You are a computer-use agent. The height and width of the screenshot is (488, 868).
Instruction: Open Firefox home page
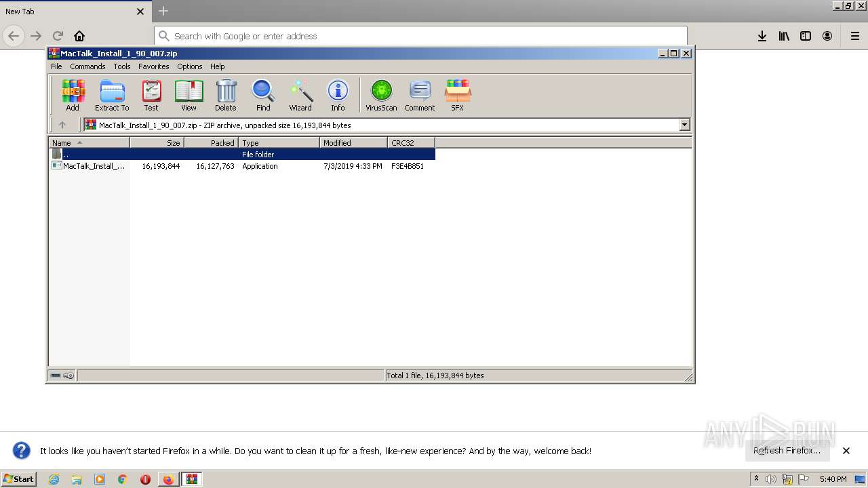point(79,36)
